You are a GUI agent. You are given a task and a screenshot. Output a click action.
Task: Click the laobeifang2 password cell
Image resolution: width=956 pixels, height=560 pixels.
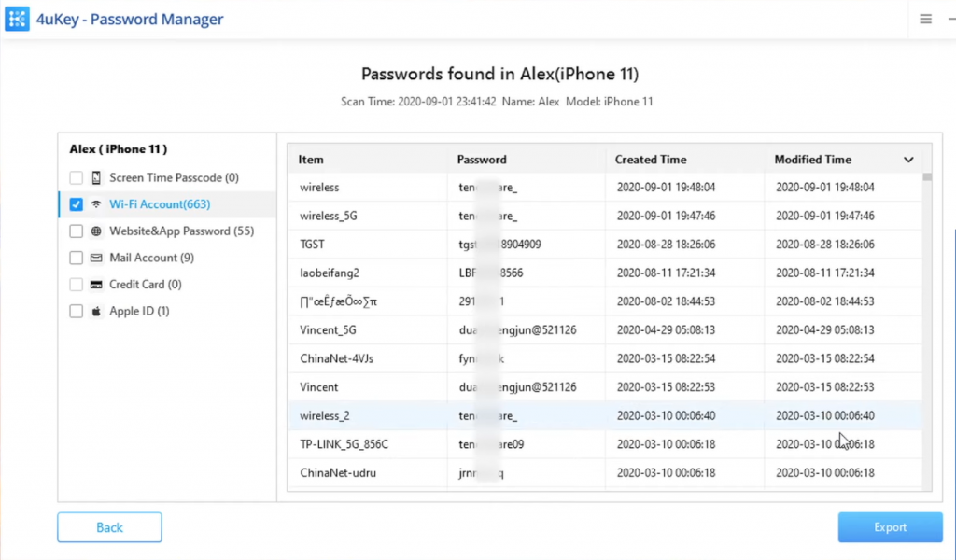(x=527, y=273)
